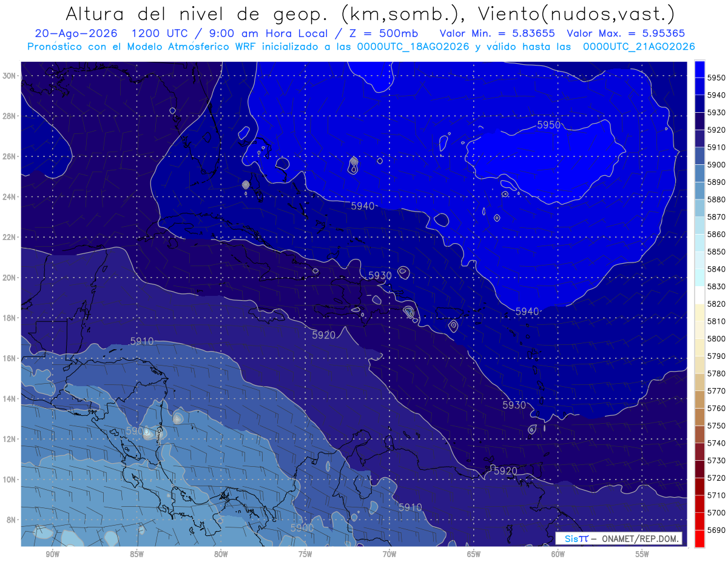The height and width of the screenshot is (562, 728).
Task: Click the 26N latitude axis label
Action: pyautogui.click(x=9, y=156)
